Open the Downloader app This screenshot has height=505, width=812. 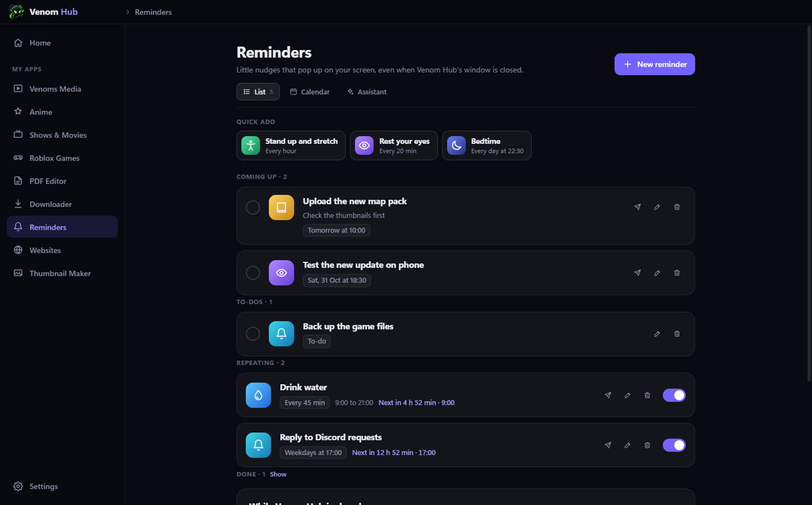pos(62,204)
